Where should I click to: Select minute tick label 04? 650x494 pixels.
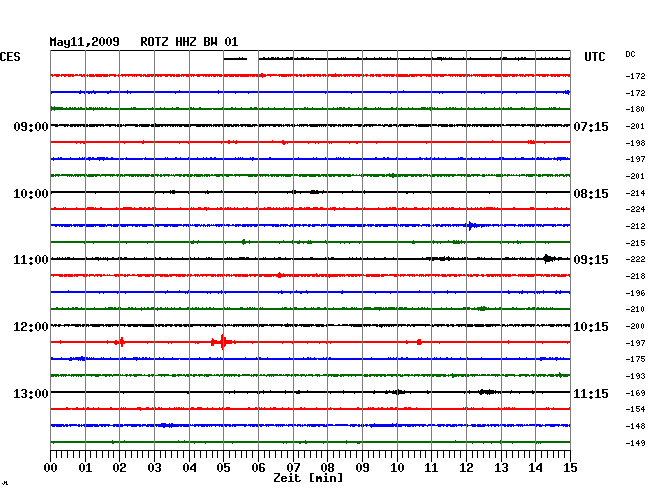189,468
